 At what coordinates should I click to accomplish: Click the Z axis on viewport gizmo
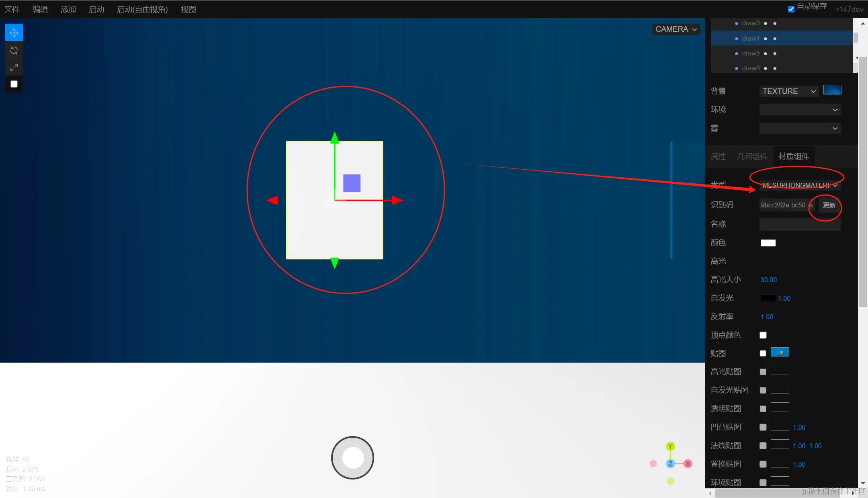[x=670, y=463]
